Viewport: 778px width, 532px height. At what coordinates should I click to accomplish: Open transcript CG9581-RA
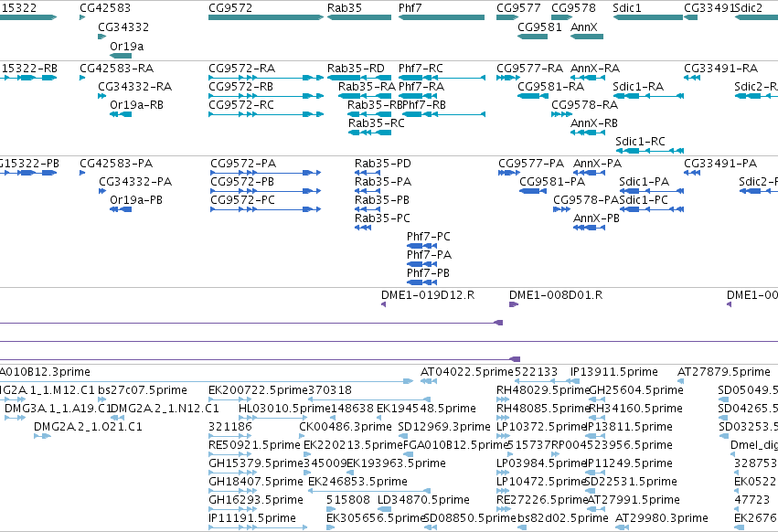click(x=550, y=86)
